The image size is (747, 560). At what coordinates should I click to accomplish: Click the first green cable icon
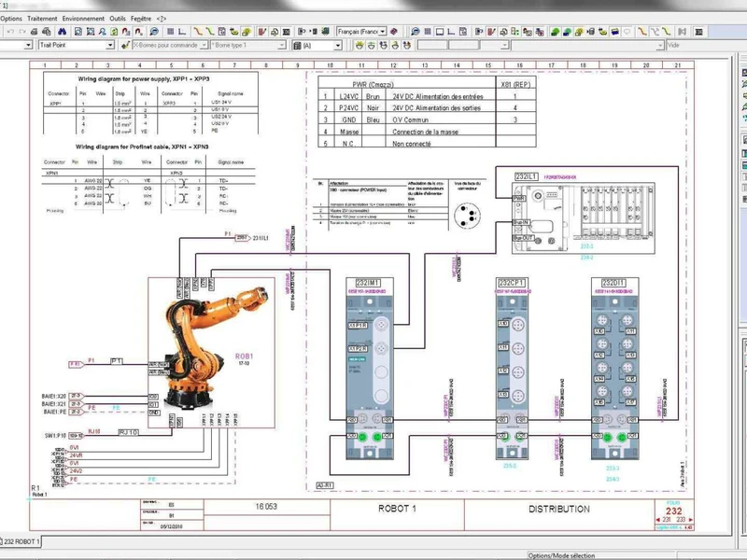555,32
